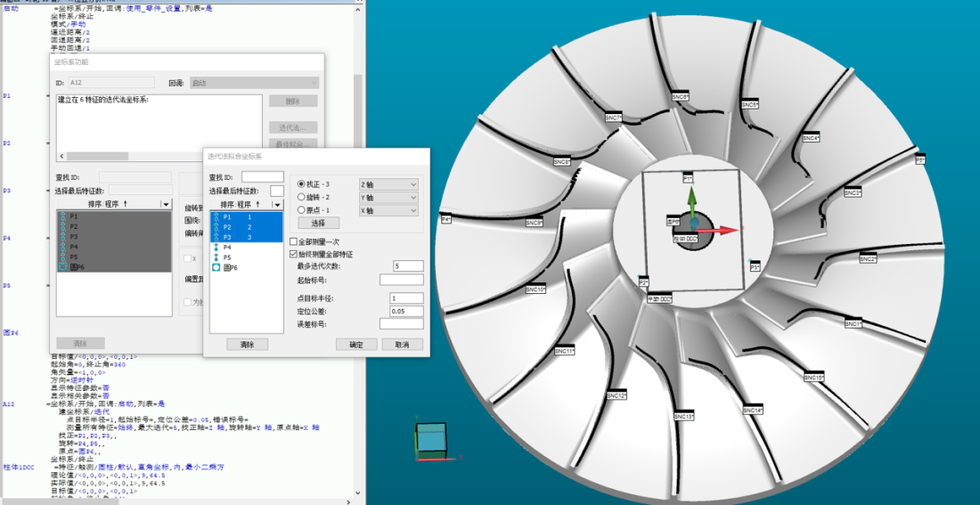The width and height of the screenshot is (980, 505).
Task: Click the SNC12 feature label on impeller
Action: (617, 395)
